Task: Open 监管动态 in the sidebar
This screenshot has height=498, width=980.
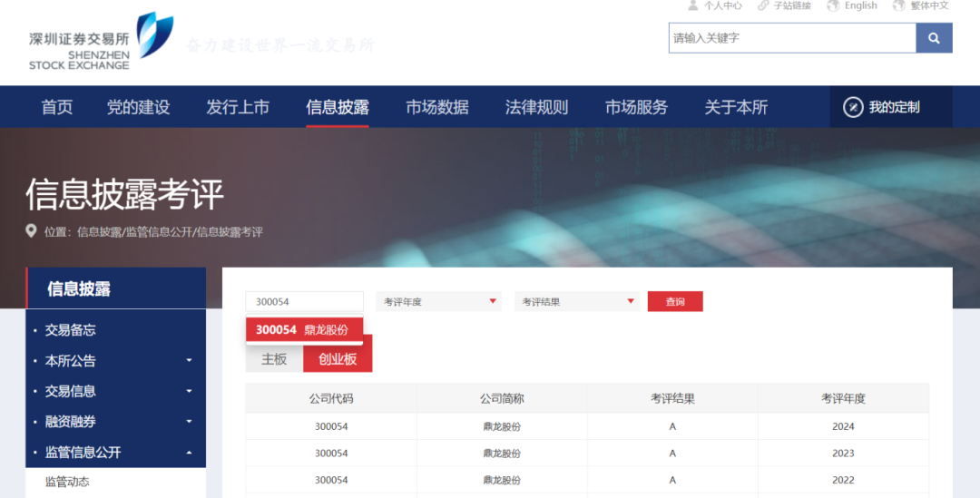Action: 67,482
